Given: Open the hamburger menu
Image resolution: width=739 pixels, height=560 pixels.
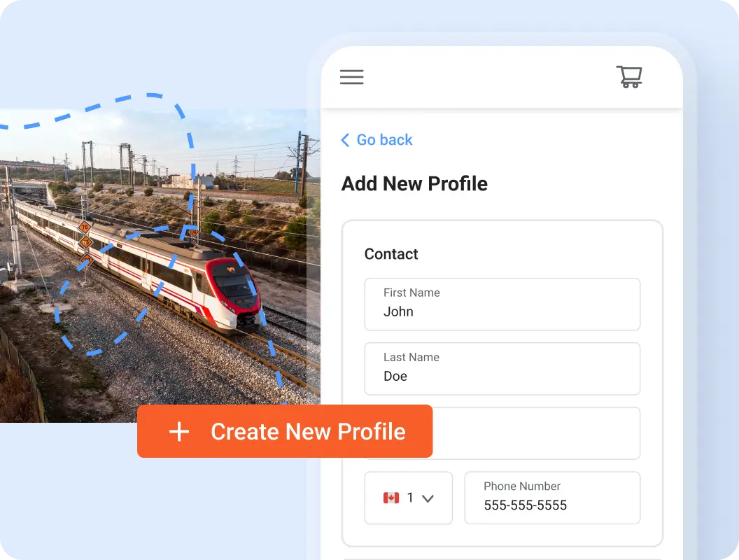Looking at the screenshot, I should coord(351,77).
